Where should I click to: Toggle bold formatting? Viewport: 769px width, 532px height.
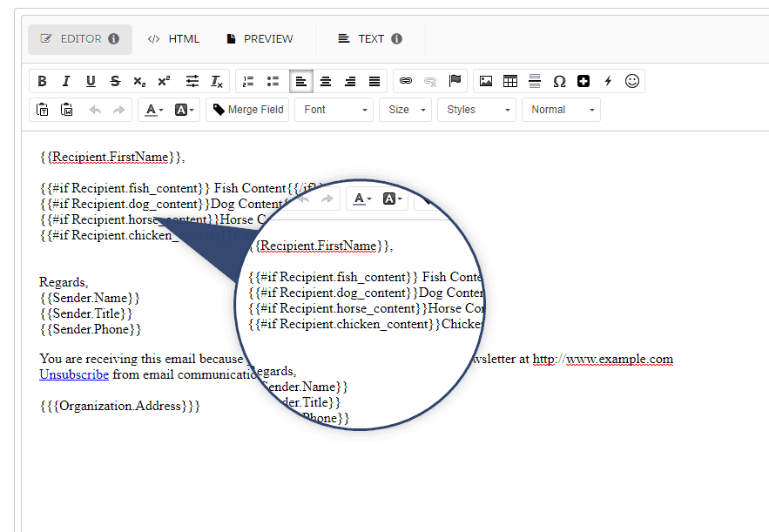[42, 81]
